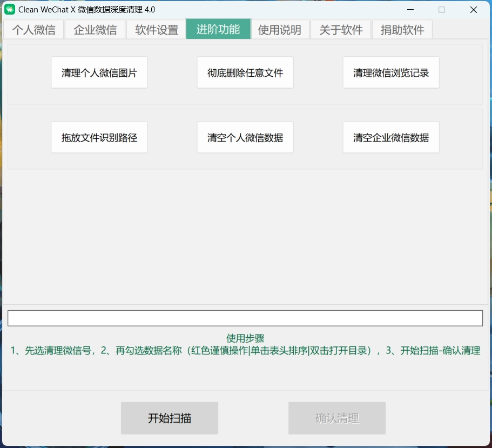Click the greyed 确认清理 button

(337, 418)
